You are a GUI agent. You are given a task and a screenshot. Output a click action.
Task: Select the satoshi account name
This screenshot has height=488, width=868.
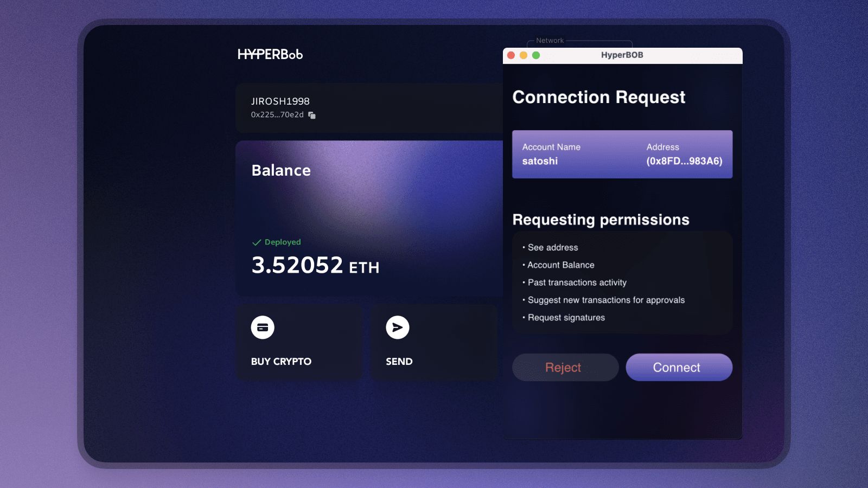point(540,161)
